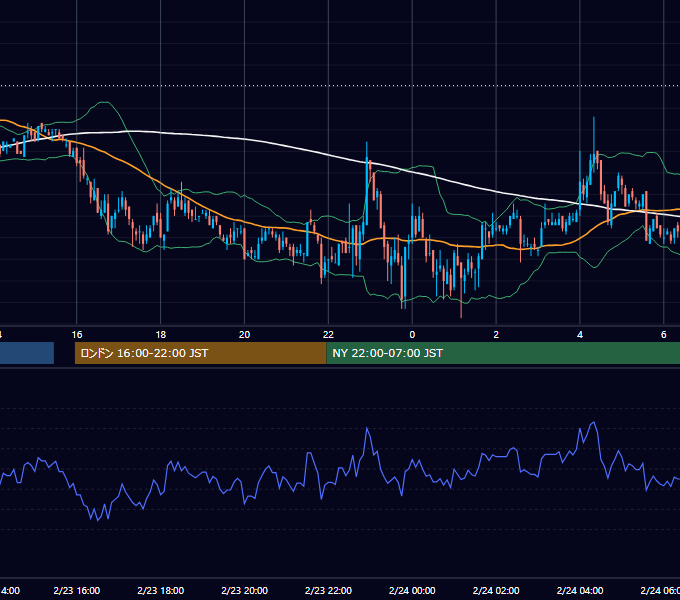
Task: Click the NY 22:00-07:00 JST session bar
Action: tap(503, 353)
